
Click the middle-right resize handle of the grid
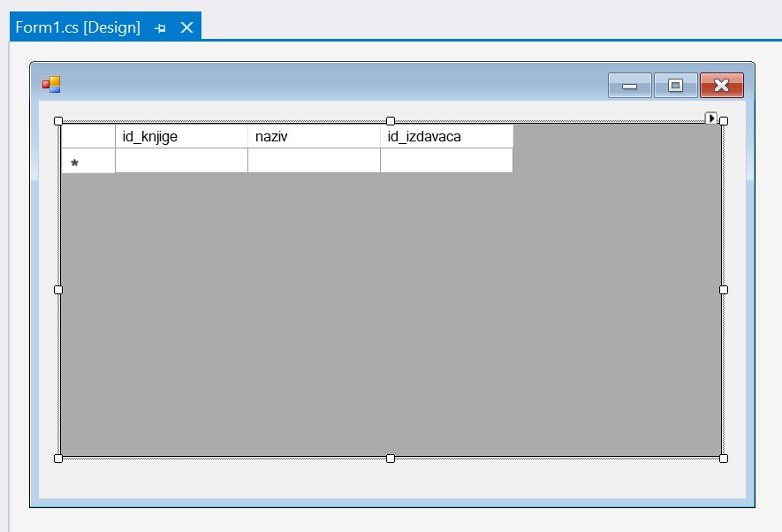pos(724,289)
